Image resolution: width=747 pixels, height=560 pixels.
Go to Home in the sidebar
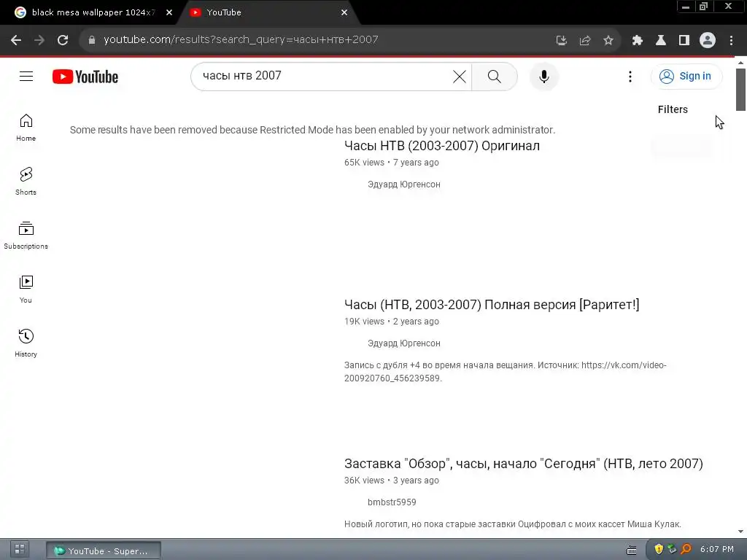tap(26, 128)
